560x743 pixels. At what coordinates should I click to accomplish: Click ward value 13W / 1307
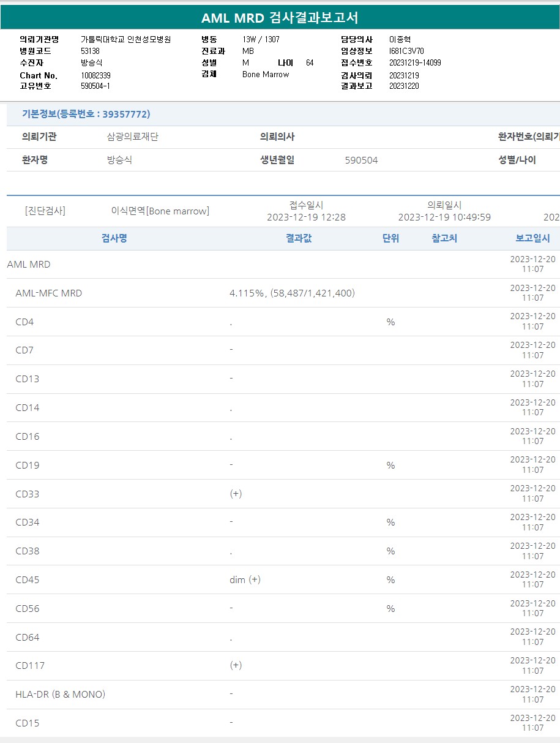(261, 39)
